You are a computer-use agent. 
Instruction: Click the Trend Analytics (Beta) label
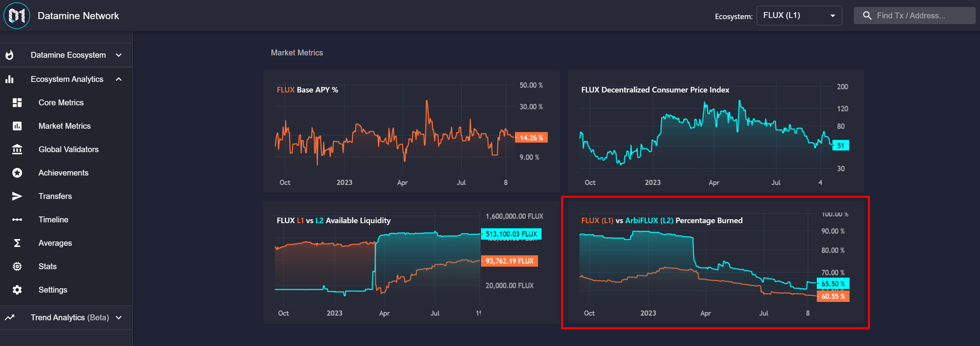tap(70, 318)
